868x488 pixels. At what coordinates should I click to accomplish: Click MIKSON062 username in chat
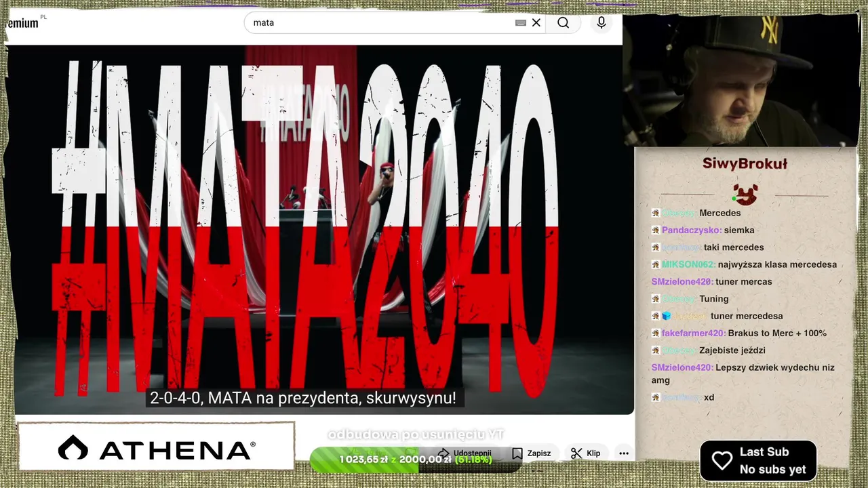(x=688, y=264)
